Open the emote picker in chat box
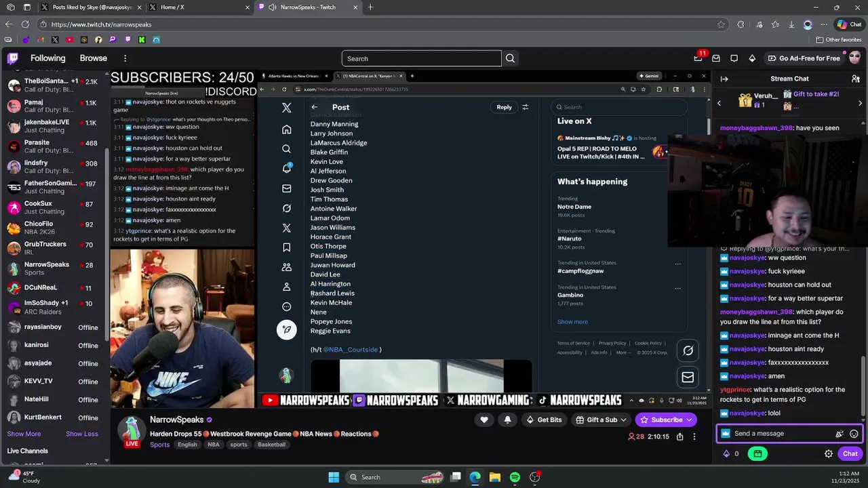The image size is (868, 488). point(854,434)
